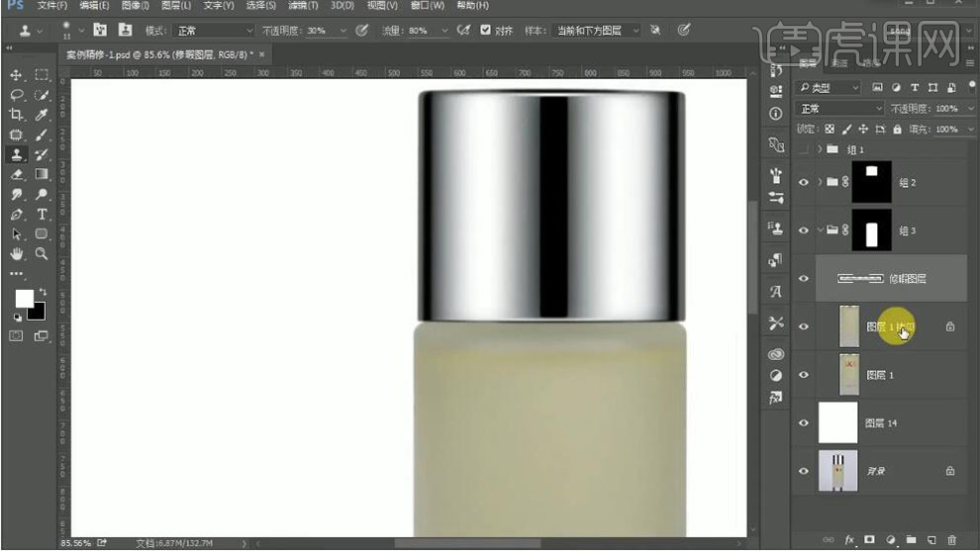Add a layer mask

click(x=869, y=540)
